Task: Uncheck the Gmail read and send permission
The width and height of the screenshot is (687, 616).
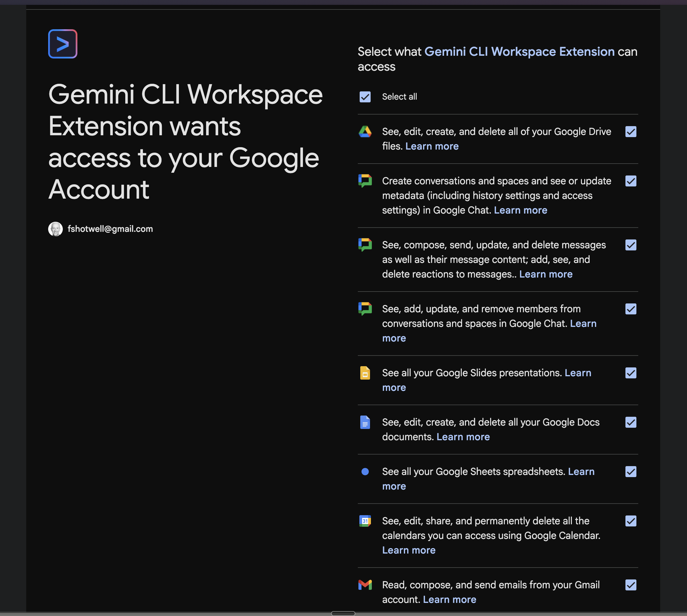Action: click(x=631, y=585)
